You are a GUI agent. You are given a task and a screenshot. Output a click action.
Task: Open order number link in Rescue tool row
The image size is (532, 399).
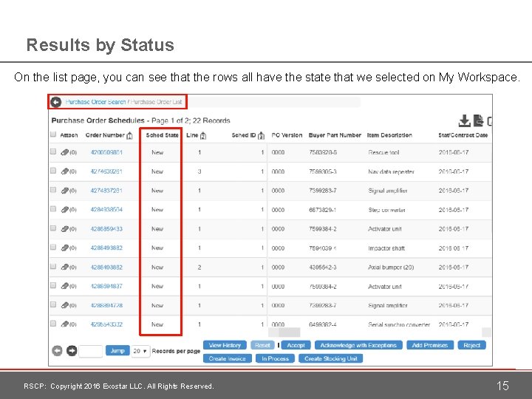[x=106, y=152]
